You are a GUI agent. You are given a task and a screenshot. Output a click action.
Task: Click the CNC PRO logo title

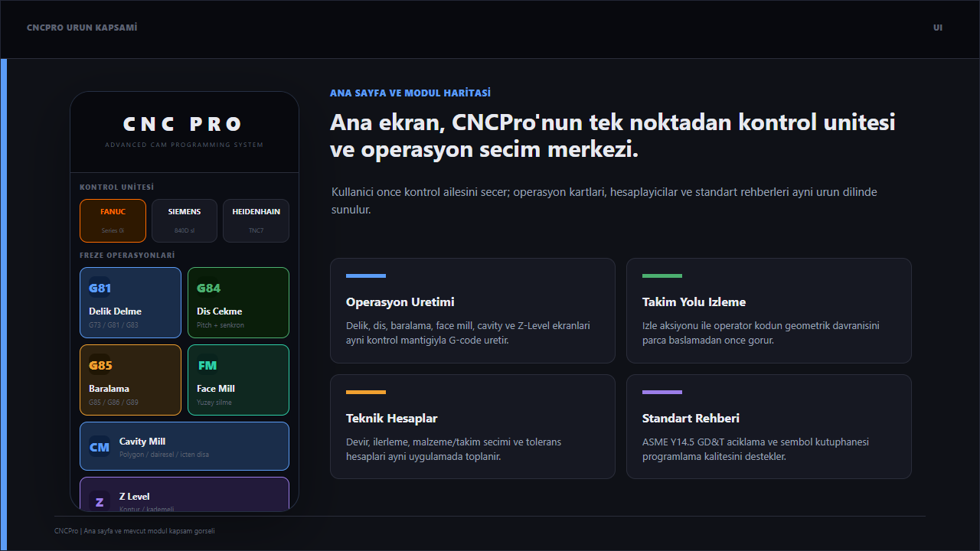(x=184, y=124)
